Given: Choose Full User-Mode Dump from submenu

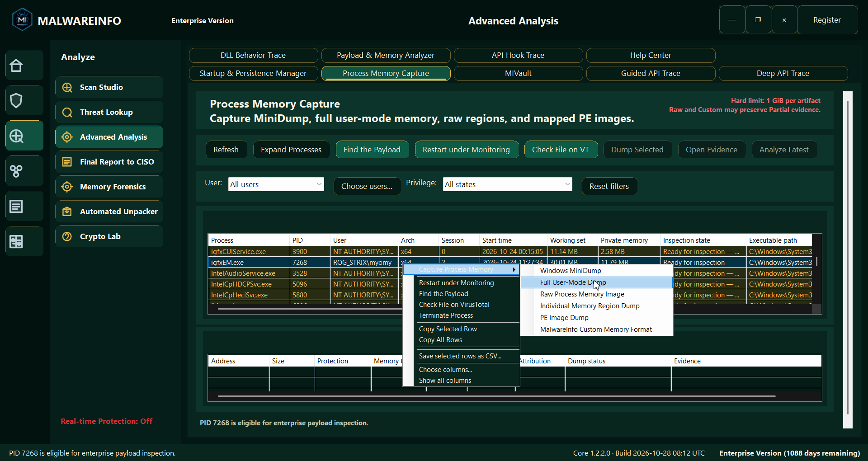Looking at the screenshot, I should (597, 282).
